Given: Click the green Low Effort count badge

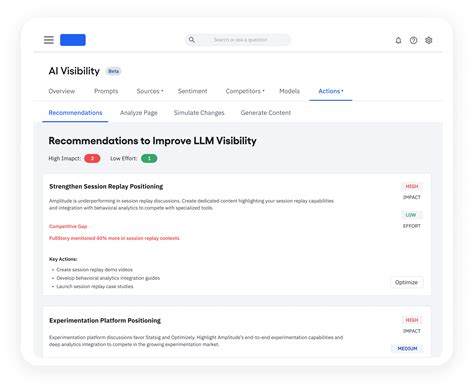Looking at the screenshot, I should [149, 158].
